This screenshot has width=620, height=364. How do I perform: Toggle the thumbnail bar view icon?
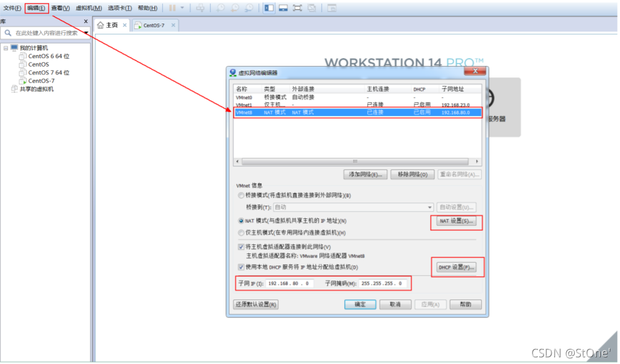[283, 8]
